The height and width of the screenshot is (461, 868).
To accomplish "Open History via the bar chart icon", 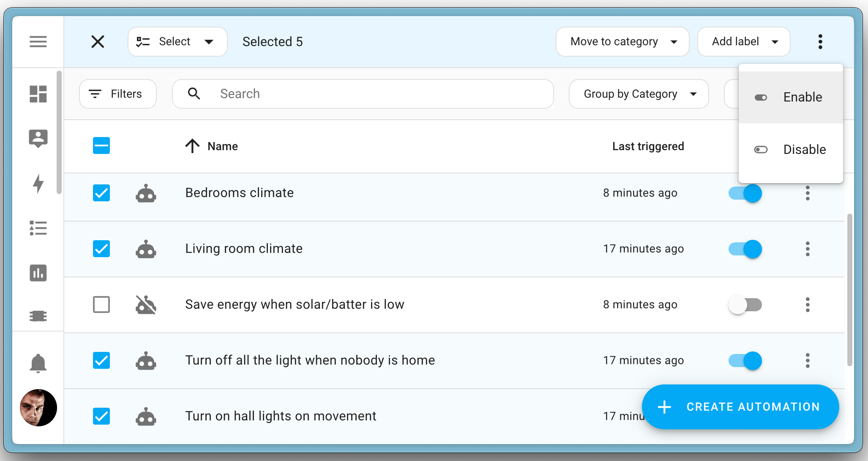I will pyautogui.click(x=38, y=273).
